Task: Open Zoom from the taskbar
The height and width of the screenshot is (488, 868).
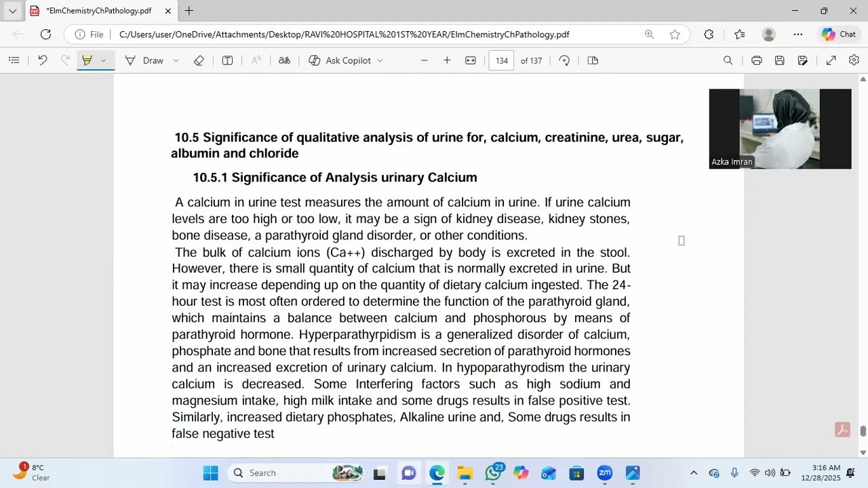Action: tap(604, 473)
